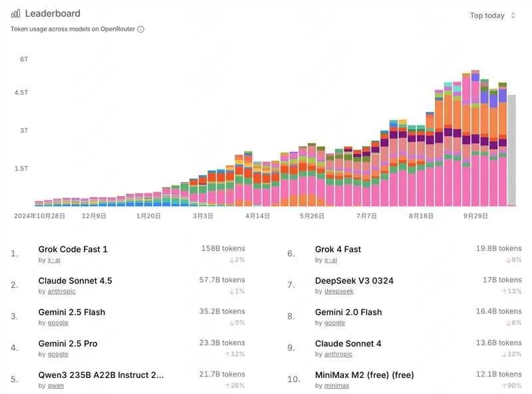
Task: Click the google link under Gemini 2.0 Flash
Action: 334,323
